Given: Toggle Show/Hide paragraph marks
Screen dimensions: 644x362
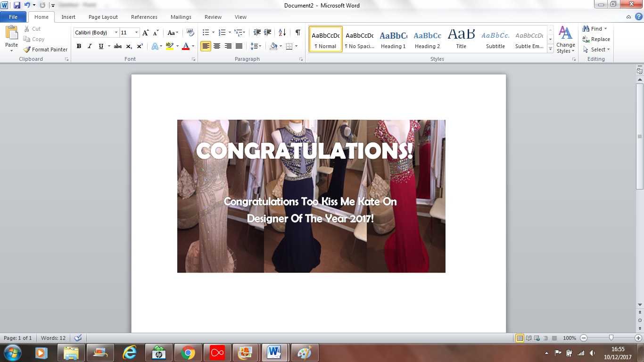Looking at the screenshot, I should point(298,33).
